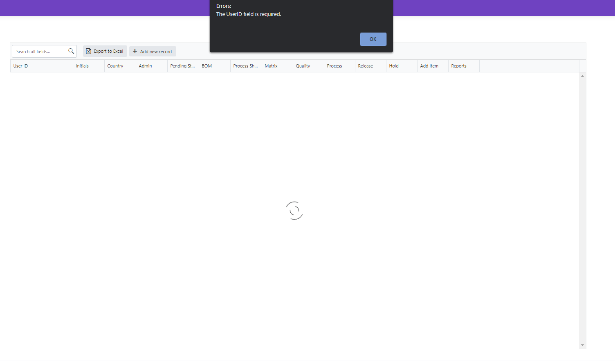Screen dimensions: 615x364
Task: Click the Process column header
Action: [x=340, y=66]
